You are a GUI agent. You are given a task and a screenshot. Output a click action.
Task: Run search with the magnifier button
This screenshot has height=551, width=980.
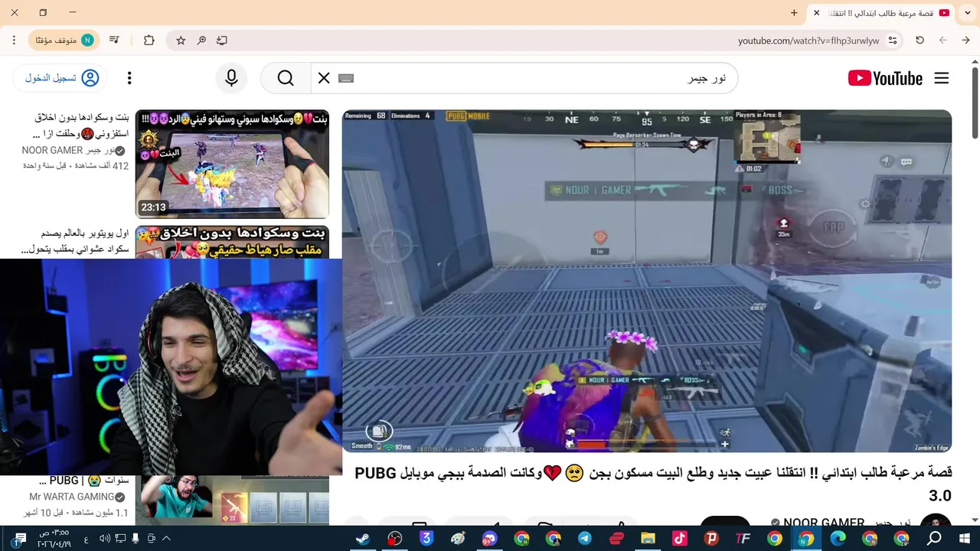point(286,78)
